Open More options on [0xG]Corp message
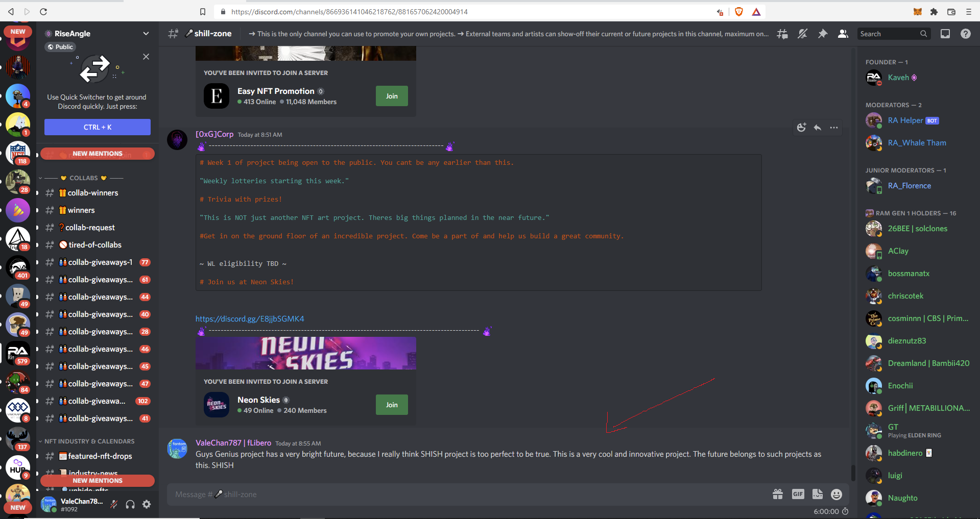 click(x=834, y=128)
